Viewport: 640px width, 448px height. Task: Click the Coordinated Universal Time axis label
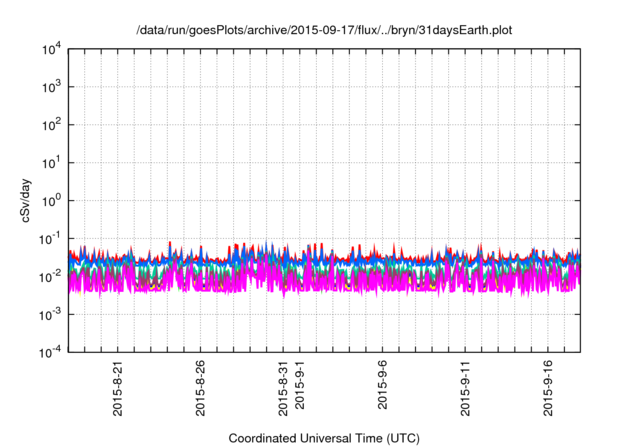coord(325,438)
